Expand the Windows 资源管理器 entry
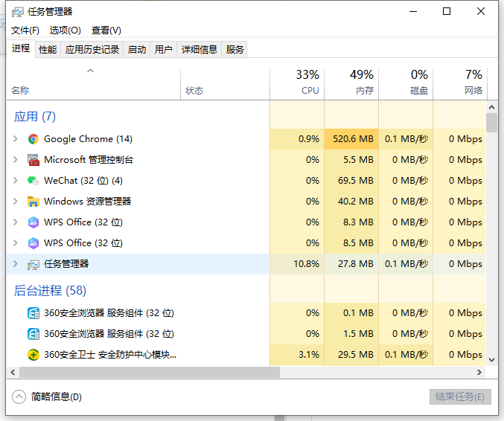The image size is (504, 421). pos(16,202)
